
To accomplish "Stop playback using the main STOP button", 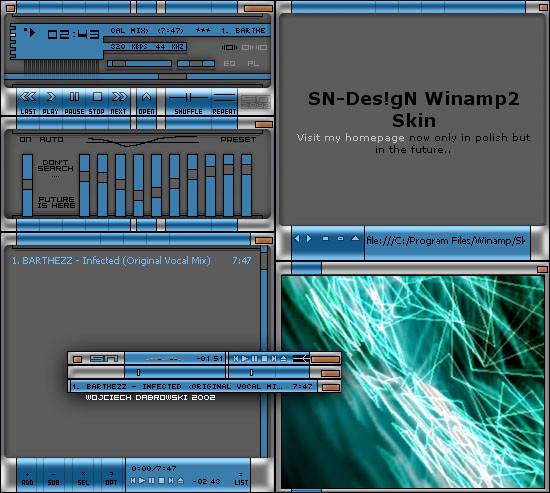I will coord(97,102).
